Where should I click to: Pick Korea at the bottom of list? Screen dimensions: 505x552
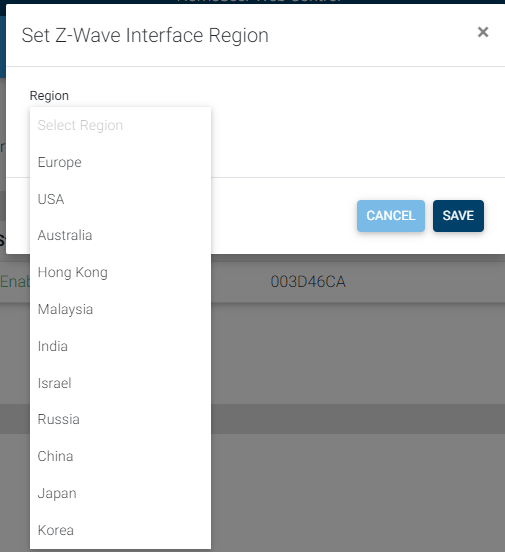click(x=120, y=530)
